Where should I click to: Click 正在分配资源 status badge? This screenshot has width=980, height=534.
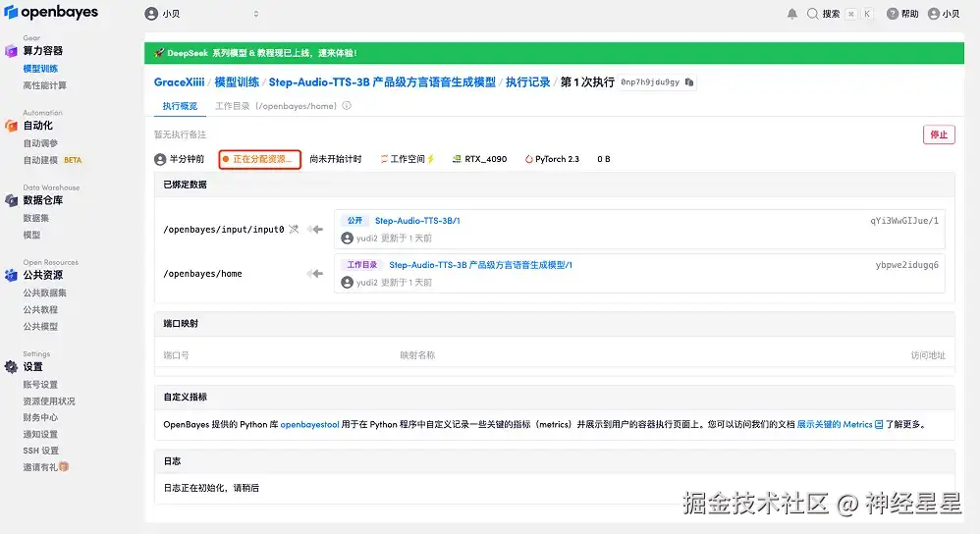(260, 159)
